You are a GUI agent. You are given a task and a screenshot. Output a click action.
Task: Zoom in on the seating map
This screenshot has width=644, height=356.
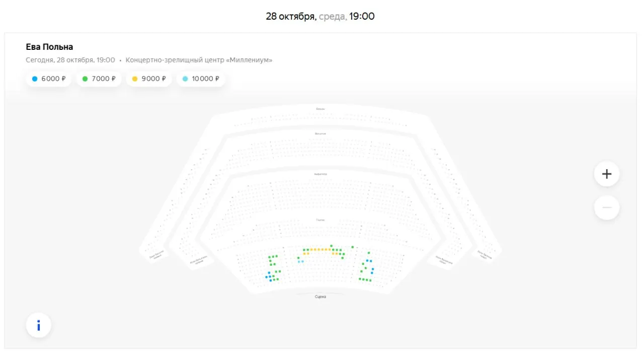(x=607, y=174)
